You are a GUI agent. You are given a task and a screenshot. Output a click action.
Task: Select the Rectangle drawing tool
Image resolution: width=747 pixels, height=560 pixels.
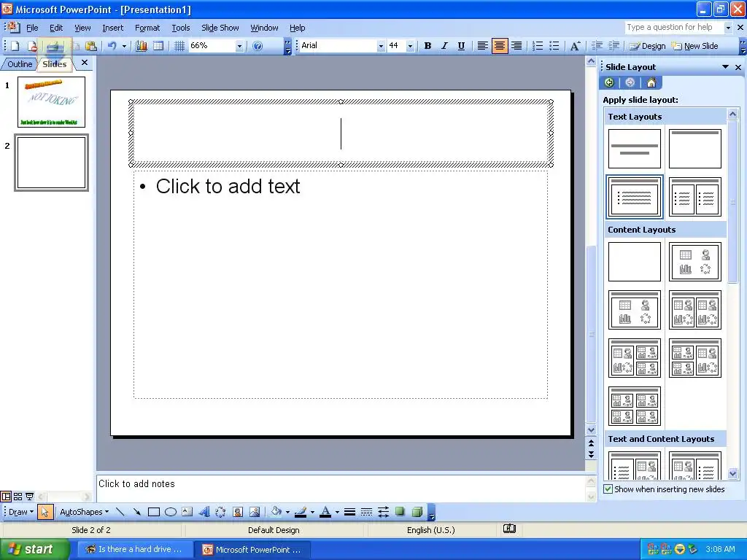click(153, 512)
